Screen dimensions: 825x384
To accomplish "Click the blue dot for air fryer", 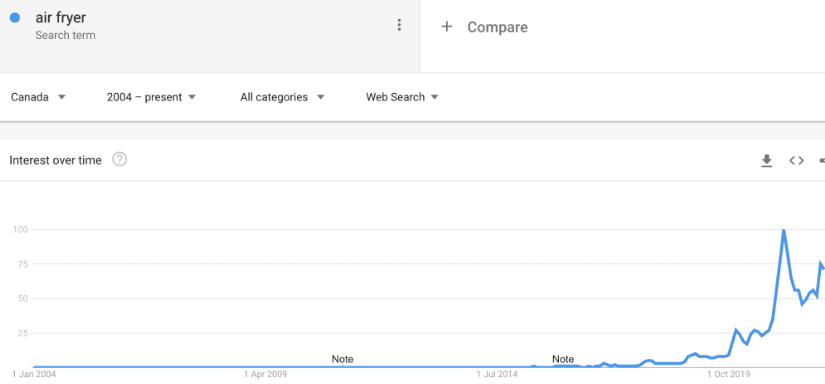I will (15, 17).
